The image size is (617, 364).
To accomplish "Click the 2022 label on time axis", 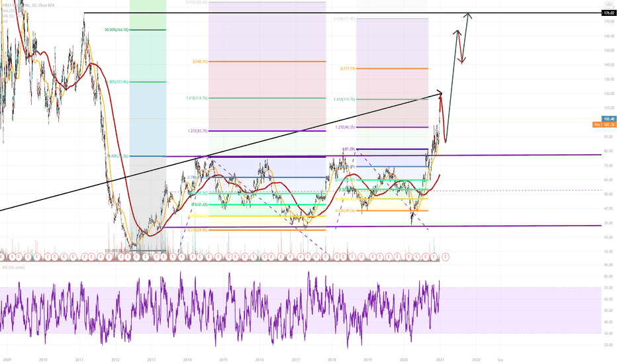I will click(x=476, y=359).
